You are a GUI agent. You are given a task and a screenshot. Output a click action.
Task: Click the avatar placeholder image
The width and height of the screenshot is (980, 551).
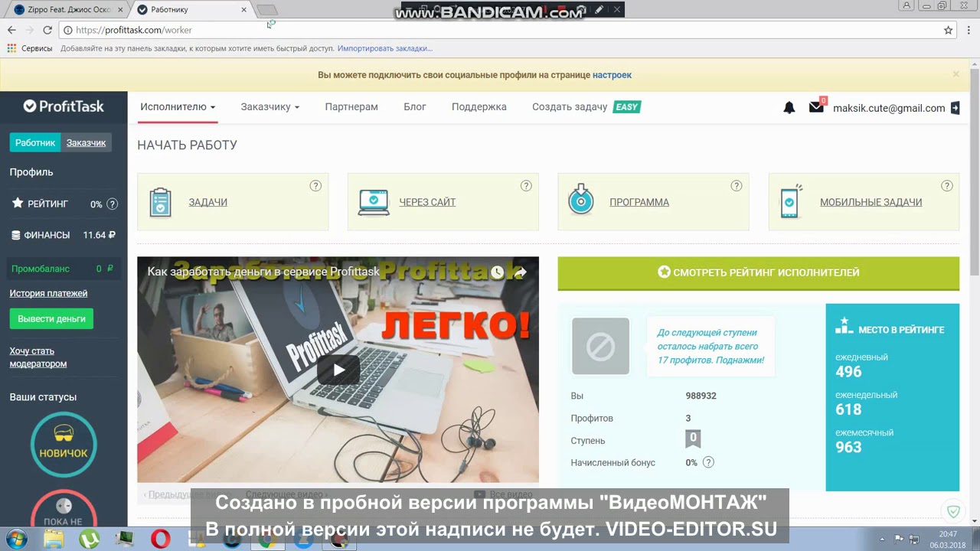click(x=600, y=347)
